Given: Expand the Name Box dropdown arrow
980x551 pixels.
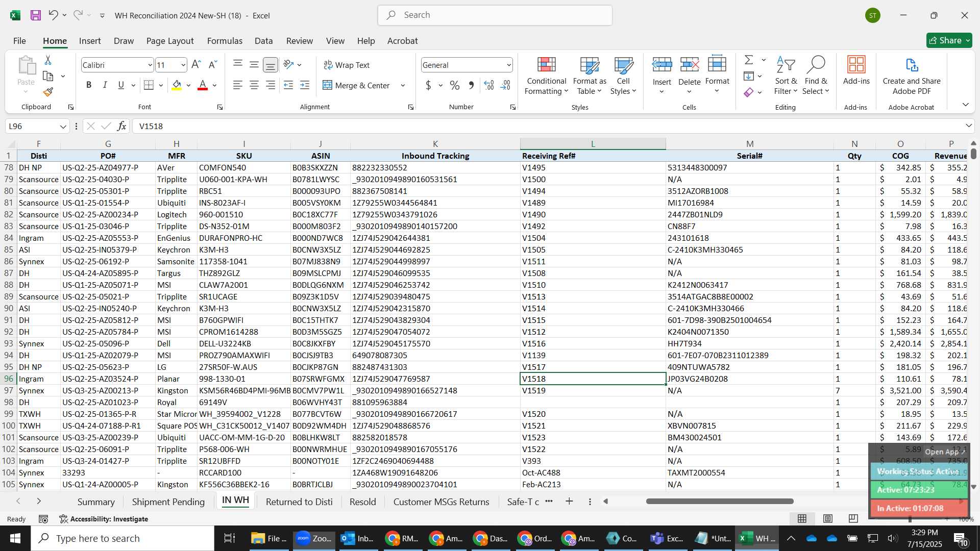Looking at the screenshot, I should (63, 126).
